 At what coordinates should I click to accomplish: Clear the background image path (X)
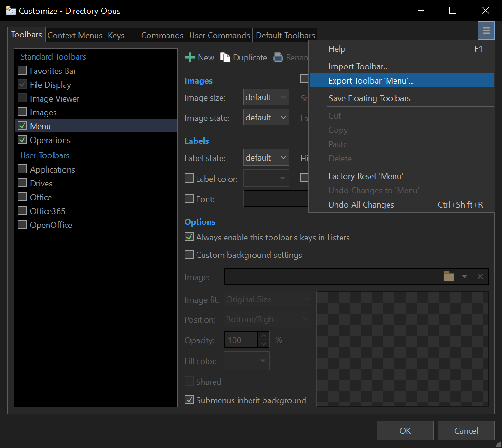[480, 276]
